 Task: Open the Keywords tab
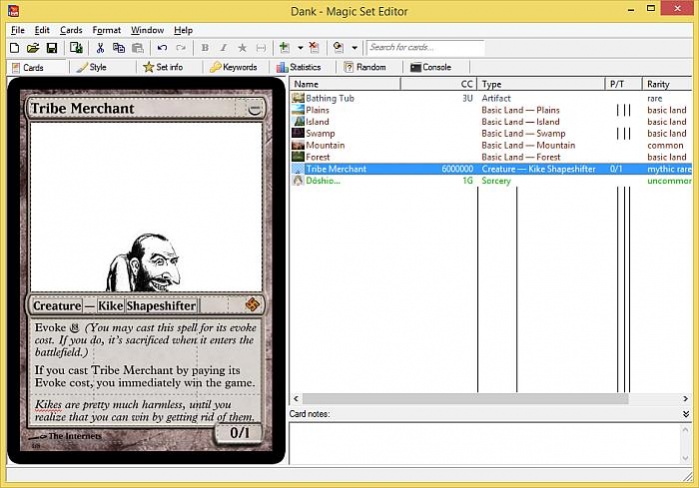point(234,67)
